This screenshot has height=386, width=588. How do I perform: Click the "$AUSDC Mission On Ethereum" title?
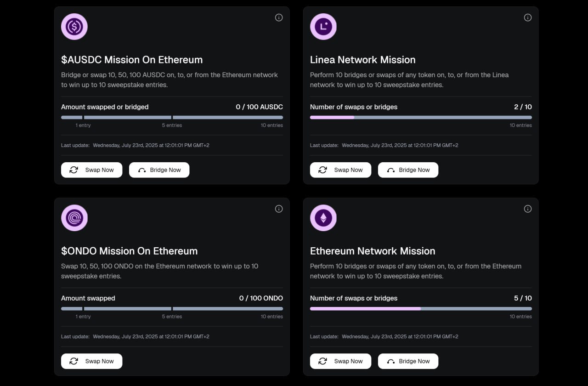(x=132, y=60)
